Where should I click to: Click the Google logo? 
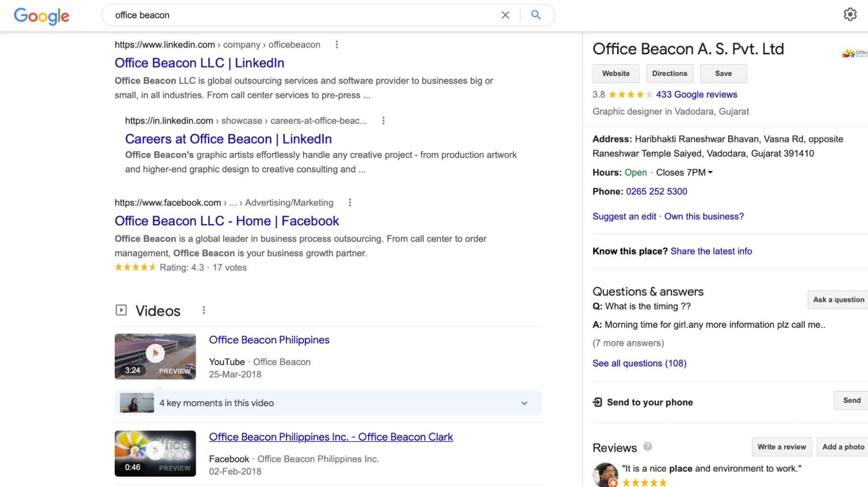(42, 16)
